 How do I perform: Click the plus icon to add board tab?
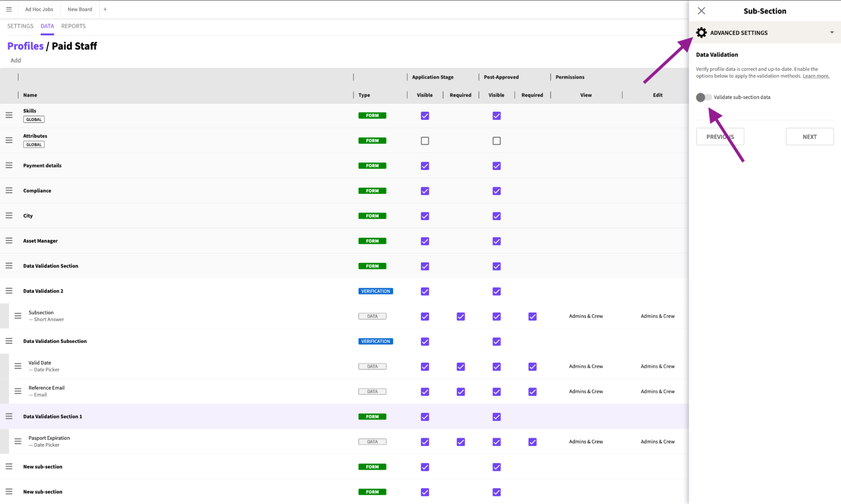click(105, 9)
